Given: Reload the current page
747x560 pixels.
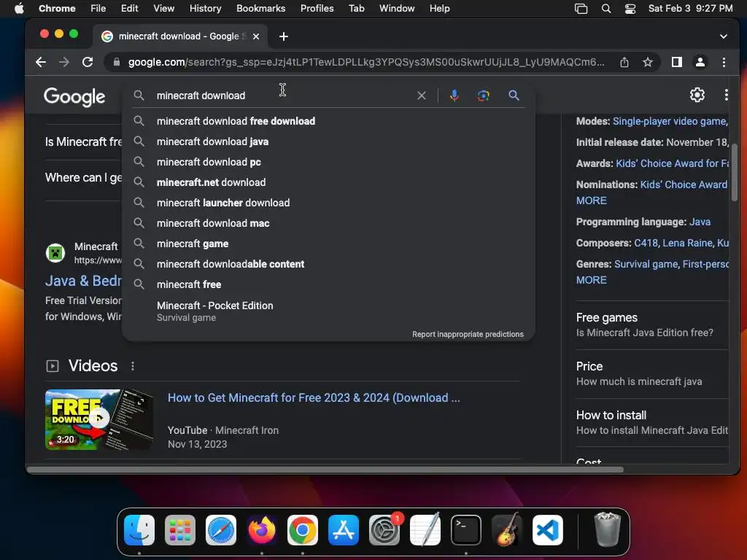Looking at the screenshot, I should pyautogui.click(x=88, y=62).
